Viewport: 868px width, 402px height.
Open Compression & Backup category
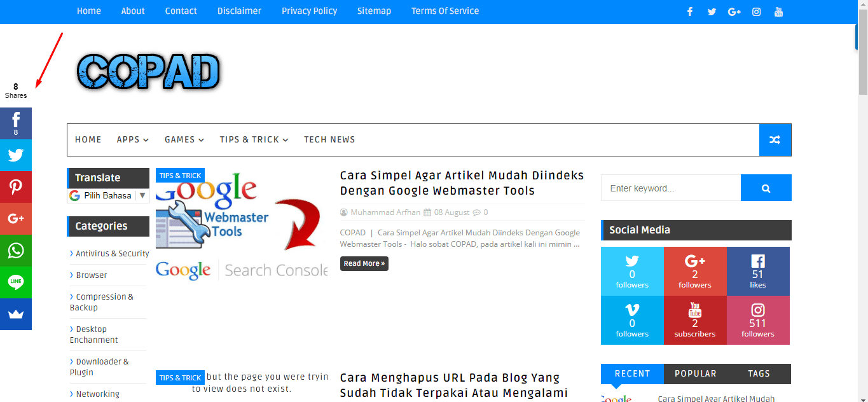pos(102,302)
